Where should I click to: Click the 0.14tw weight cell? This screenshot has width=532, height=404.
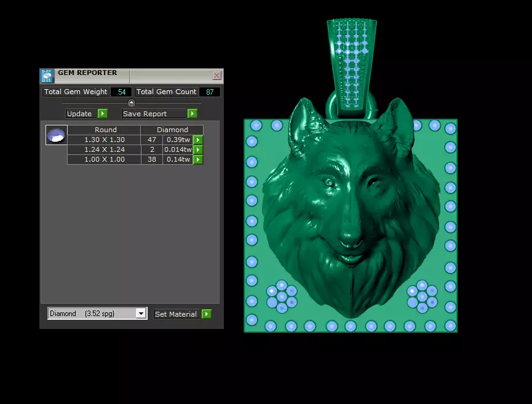178,159
